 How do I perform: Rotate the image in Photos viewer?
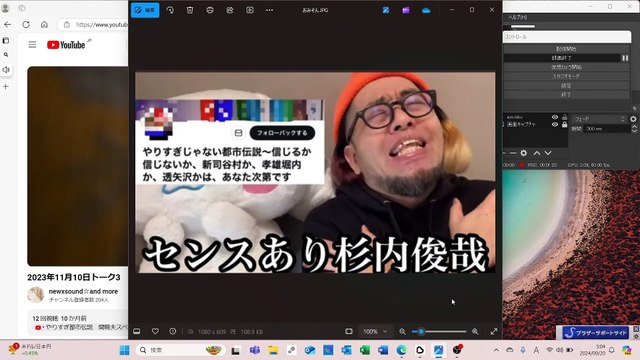(x=170, y=10)
